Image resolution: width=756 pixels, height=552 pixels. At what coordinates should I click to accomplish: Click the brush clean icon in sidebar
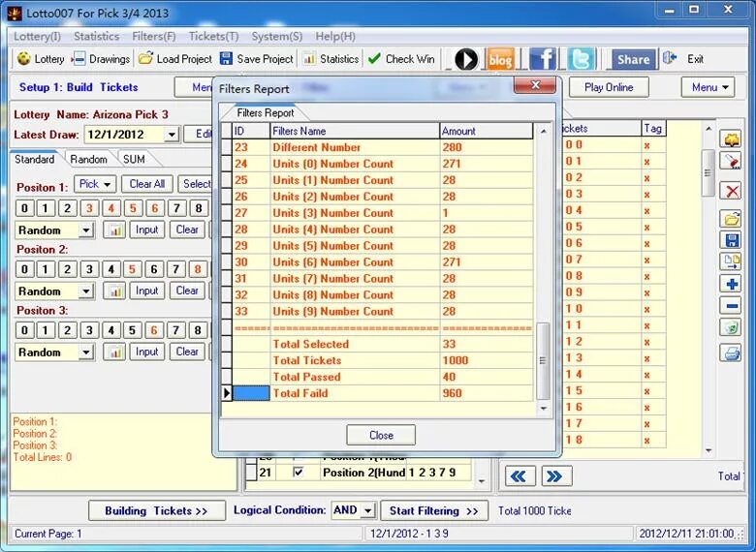click(x=732, y=161)
